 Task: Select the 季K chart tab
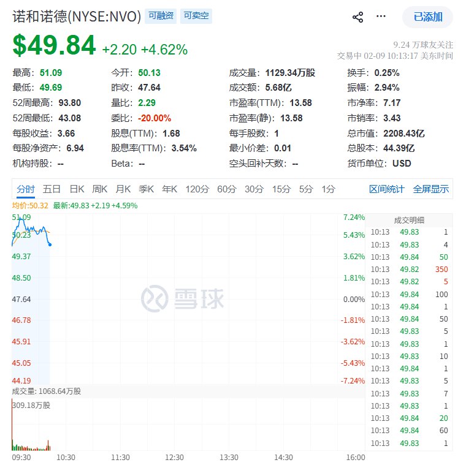(x=146, y=189)
